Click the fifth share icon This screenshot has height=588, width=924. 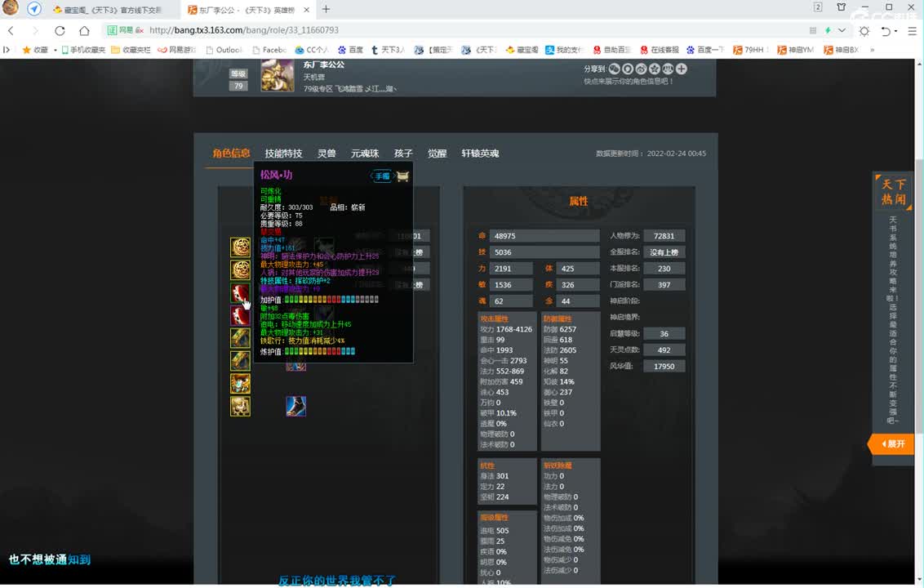pyautogui.click(x=668, y=69)
